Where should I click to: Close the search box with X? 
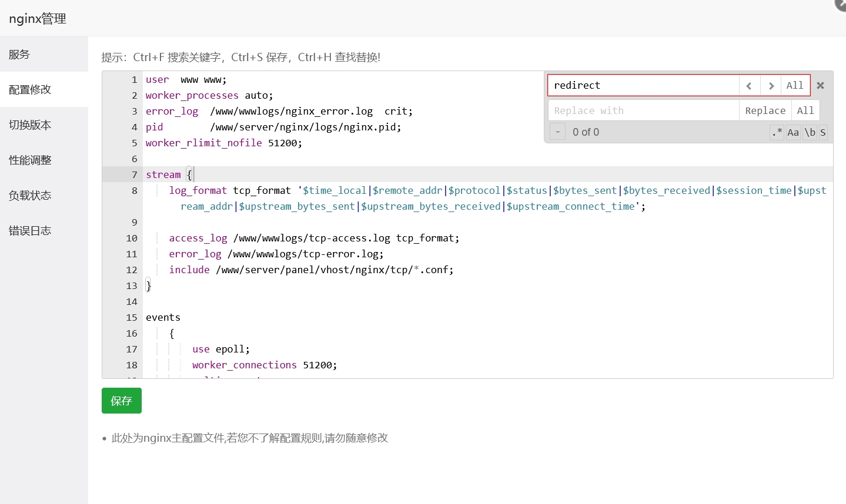tap(821, 86)
